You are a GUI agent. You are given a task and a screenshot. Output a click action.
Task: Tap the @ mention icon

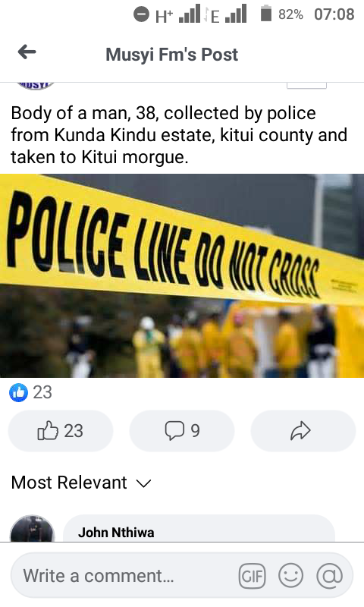coord(330,576)
